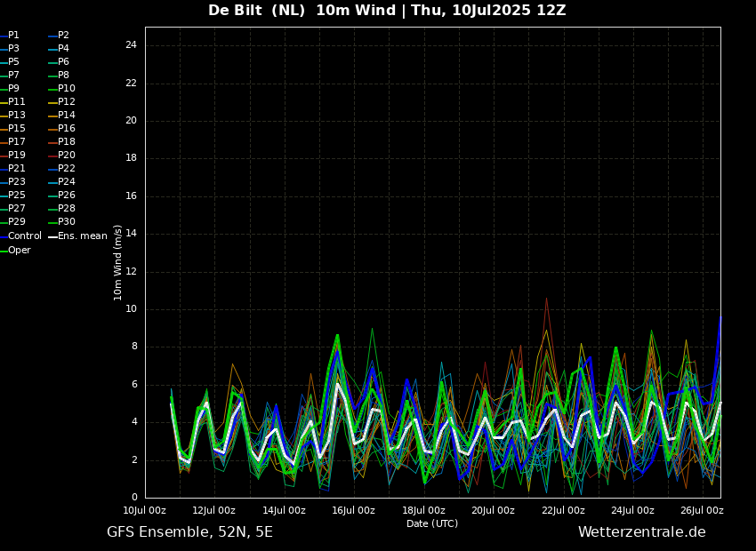Screen dimensions: 756x551
Task: Click the chart title De Bilt (NL)
Action: click(256, 10)
